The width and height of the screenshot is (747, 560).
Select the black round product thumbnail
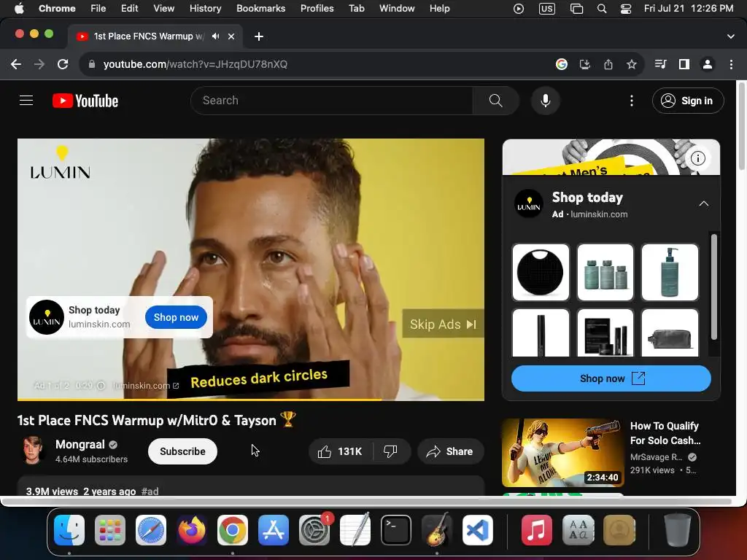click(x=541, y=272)
